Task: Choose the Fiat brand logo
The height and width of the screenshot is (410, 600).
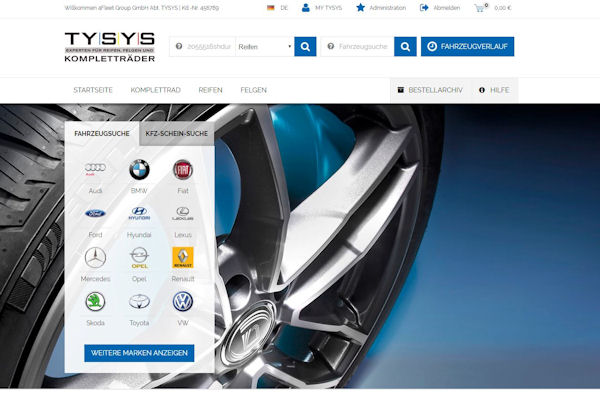Action: [183, 170]
